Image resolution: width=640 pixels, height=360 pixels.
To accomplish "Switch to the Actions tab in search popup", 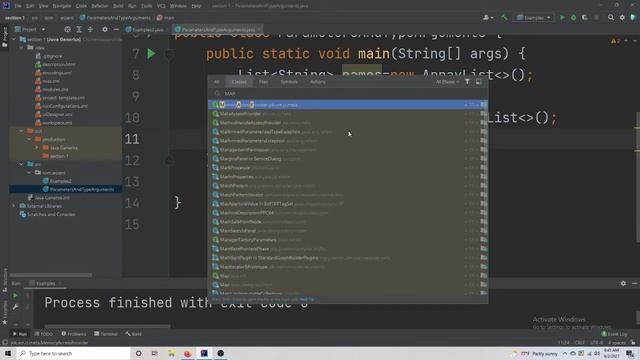I will (x=318, y=82).
